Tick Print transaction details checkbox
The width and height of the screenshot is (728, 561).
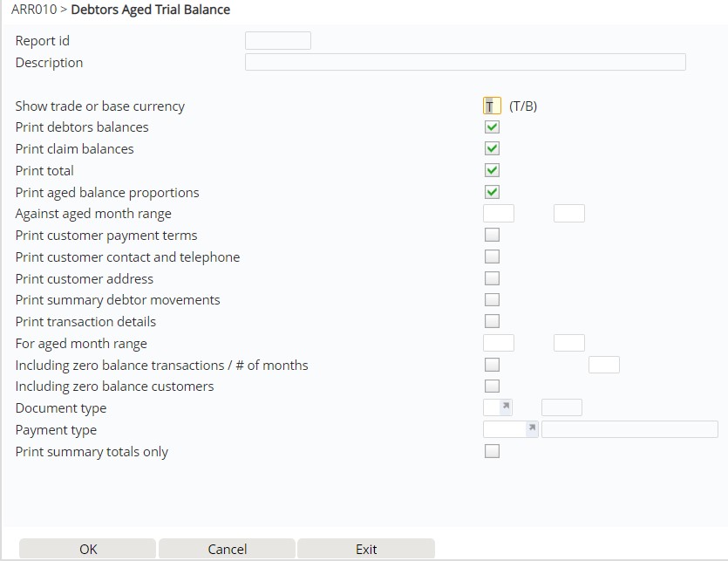click(x=492, y=321)
